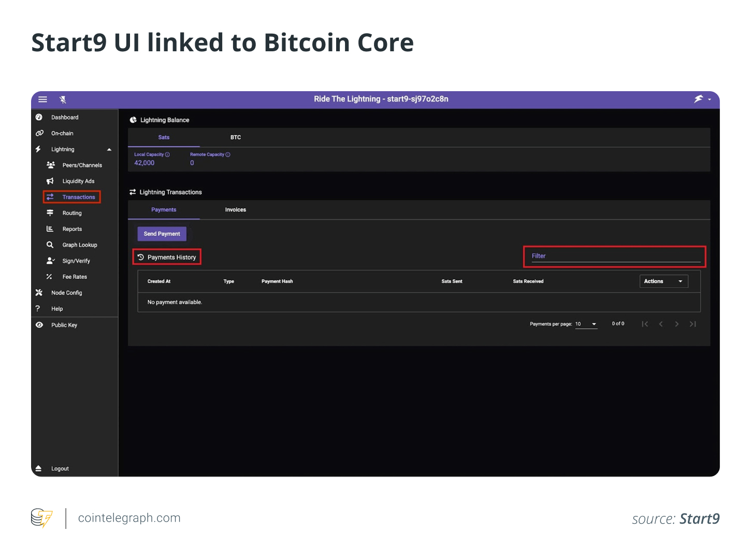Click the Node Config tools icon
This screenshot has height=560, width=751.
pyautogui.click(x=39, y=293)
